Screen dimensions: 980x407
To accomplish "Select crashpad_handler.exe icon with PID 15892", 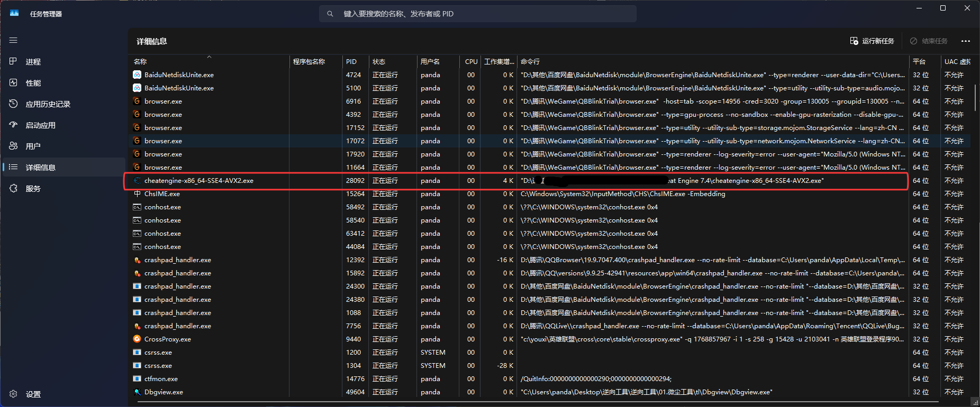I will coord(137,273).
